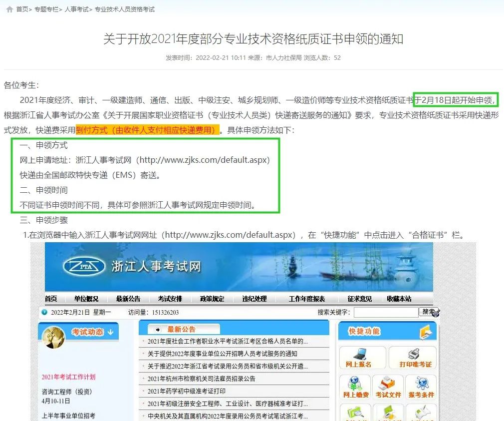The width and height of the screenshot is (504, 421).
Task: Click the 最新公告 section header tab
Action: pos(182,329)
